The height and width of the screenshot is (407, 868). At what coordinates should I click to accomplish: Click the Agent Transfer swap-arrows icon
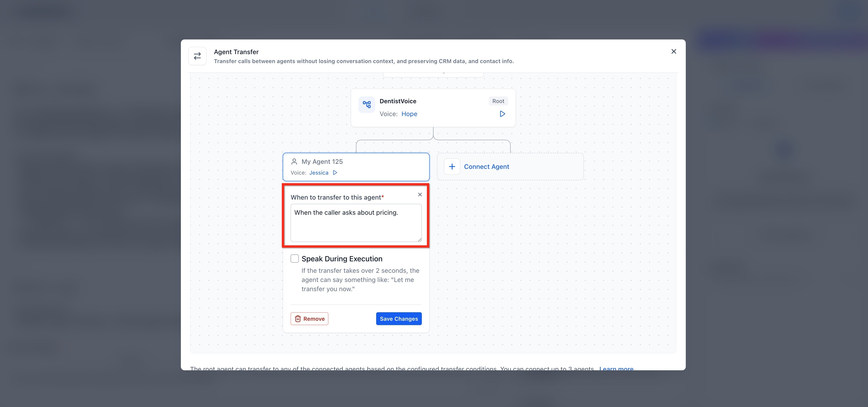[197, 56]
